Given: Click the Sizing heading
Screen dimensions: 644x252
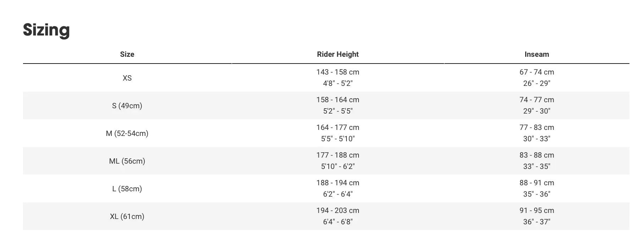Looking at the screenshot, I should (x=46, y=30).
